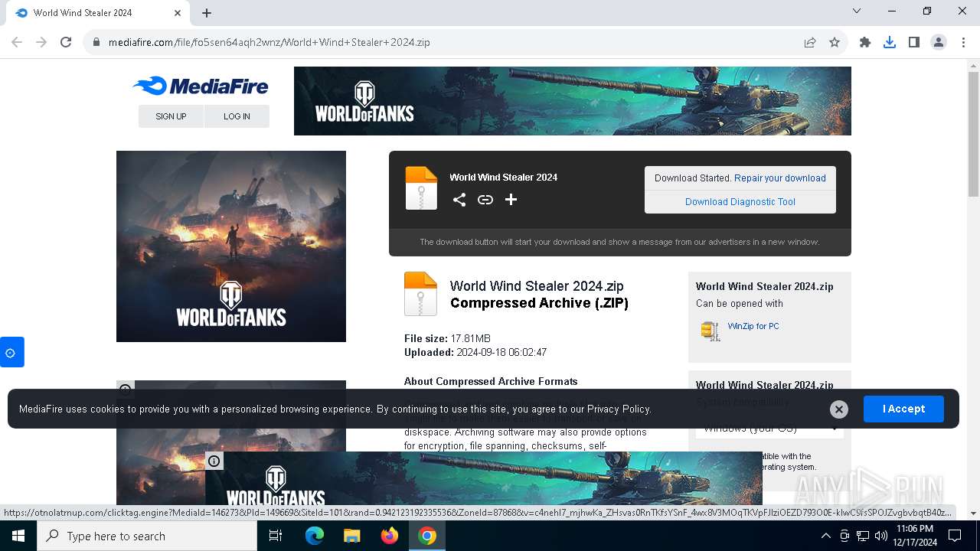Launch Firefox from taskbar
Viewport: 980px width, 551px height.
pos(390,536)
